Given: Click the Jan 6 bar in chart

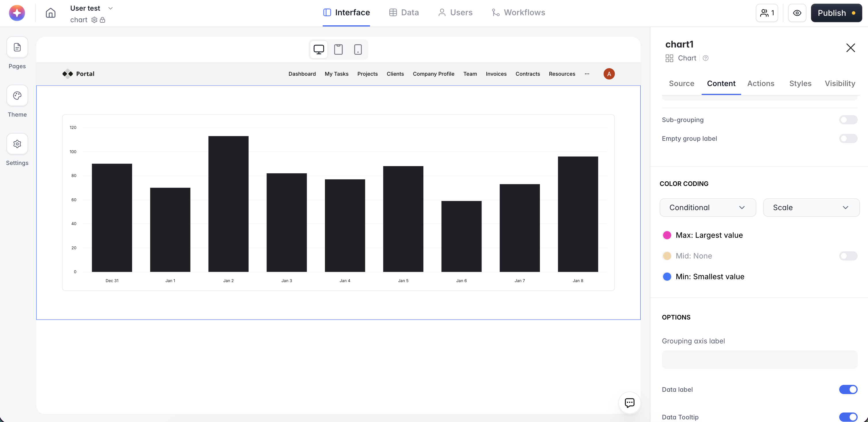Looking at the screenshot, I should [461, 236].
